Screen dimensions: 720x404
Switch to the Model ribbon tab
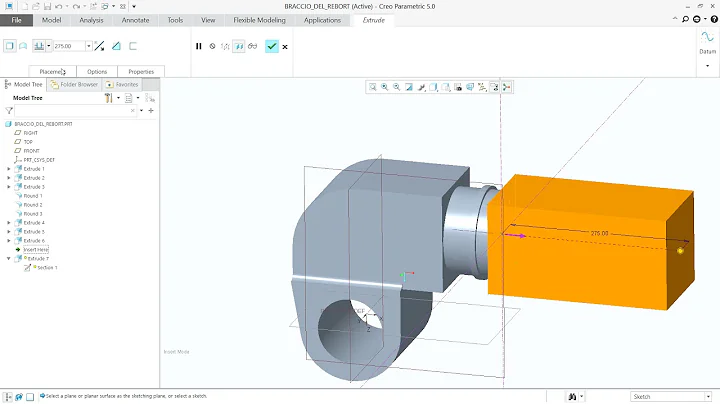tap(51, 20)
